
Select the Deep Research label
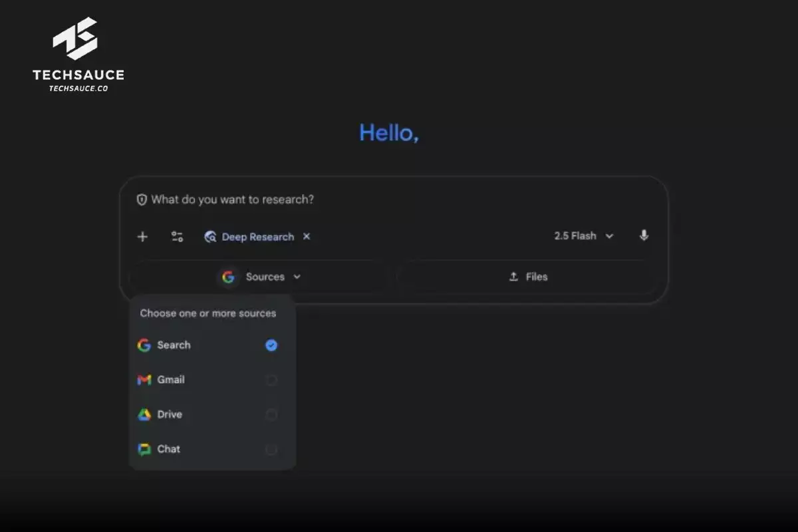pyautogui.click(x=258, y=237)
